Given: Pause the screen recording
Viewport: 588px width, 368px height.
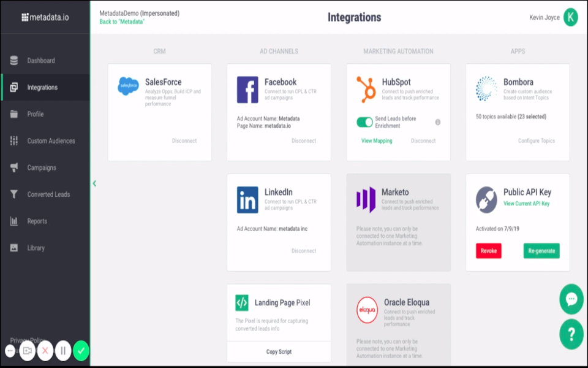Looking at the screenshot, I should coord(63,351).
